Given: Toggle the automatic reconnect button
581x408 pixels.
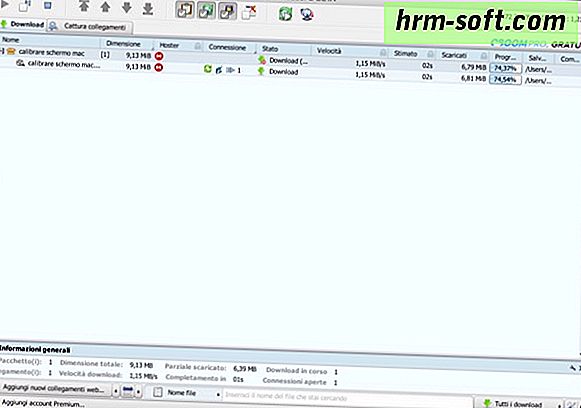Looking at the screenshot, I should 206,10.
